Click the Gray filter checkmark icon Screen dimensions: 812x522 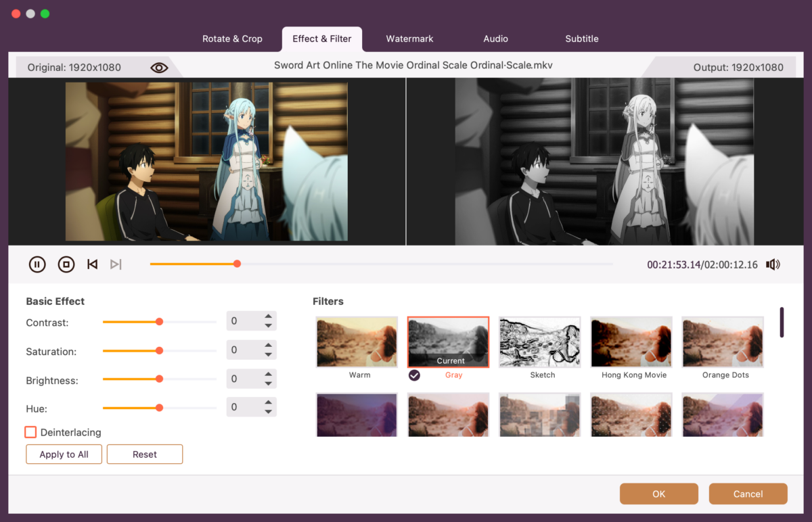(x=414, y=375)
